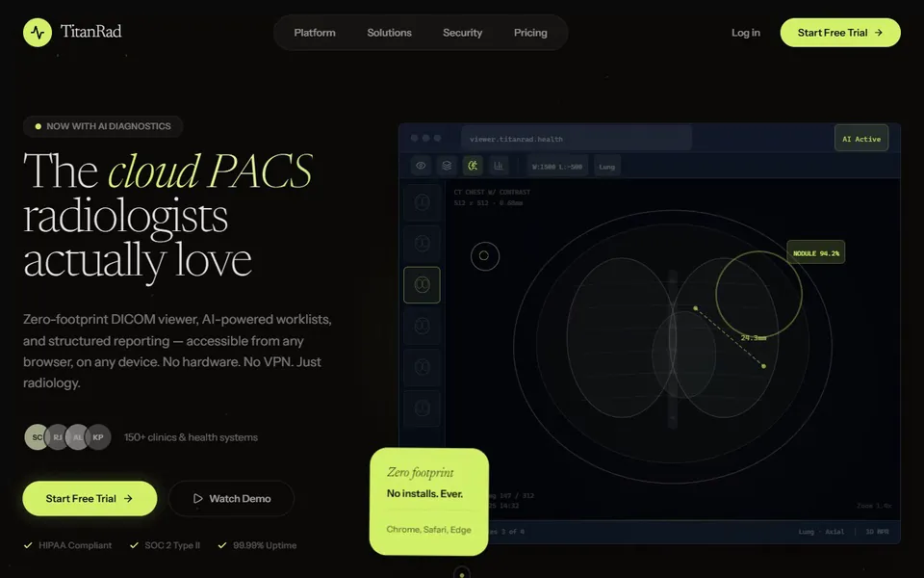
Task: Select the fifth series thumbnail in viewer sidebar
Action: click(x=422, y=367)
